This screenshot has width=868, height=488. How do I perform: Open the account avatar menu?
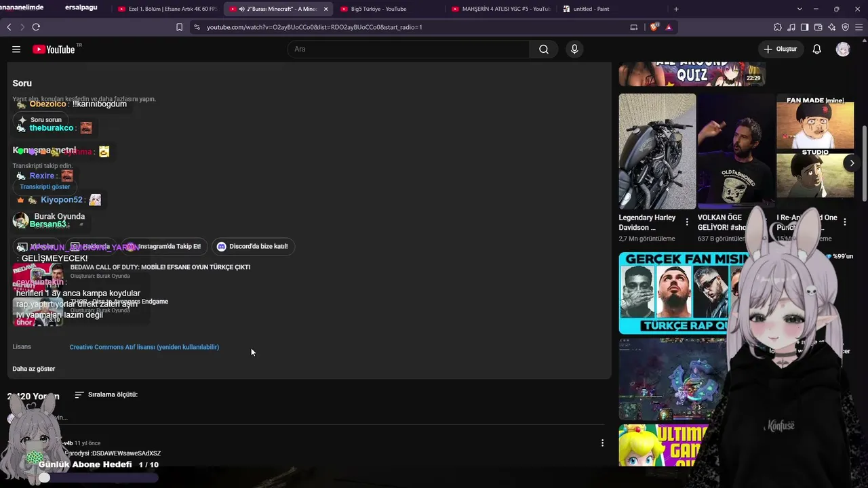pos(843,49)
